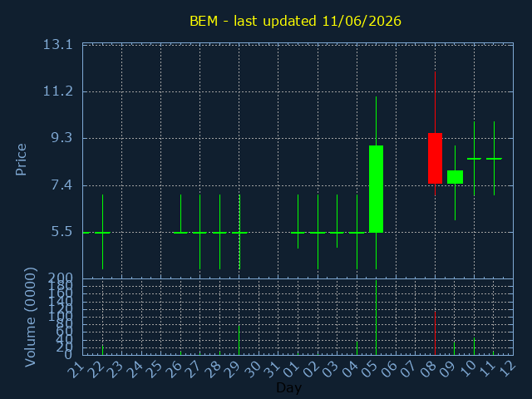Select the 5.5 price axis label
This screenshot has width=532, height=399.
point(62,232)
